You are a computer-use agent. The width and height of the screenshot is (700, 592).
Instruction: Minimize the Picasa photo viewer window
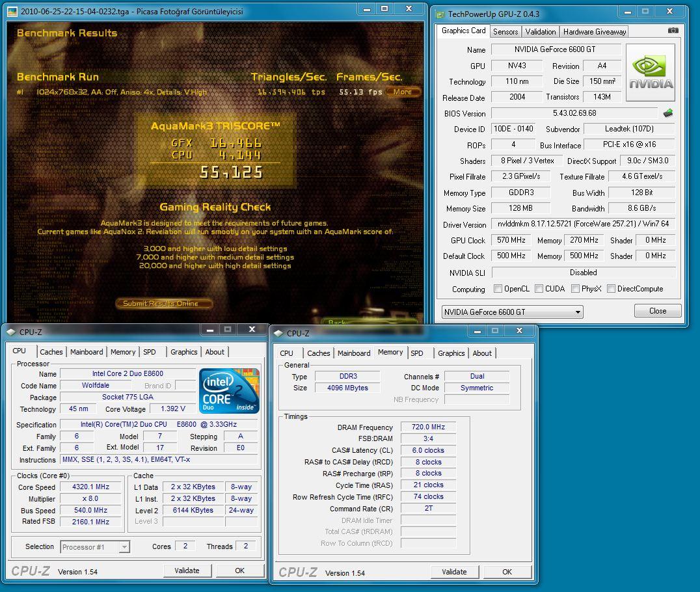tap(366, 9)
